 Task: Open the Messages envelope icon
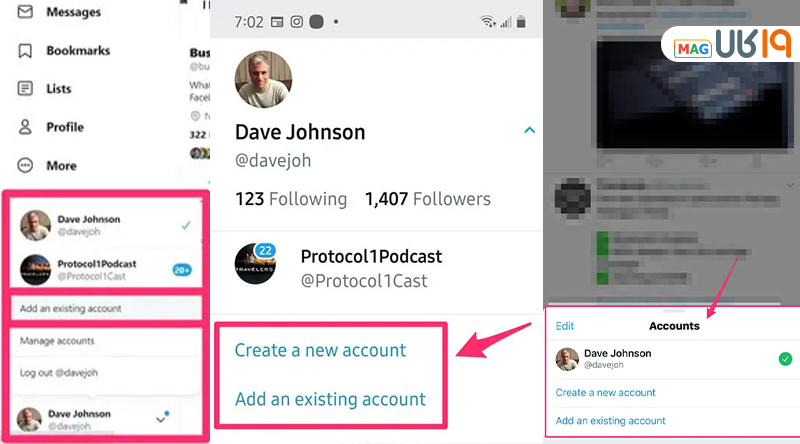pyautogui.click(x=25, y=11)
